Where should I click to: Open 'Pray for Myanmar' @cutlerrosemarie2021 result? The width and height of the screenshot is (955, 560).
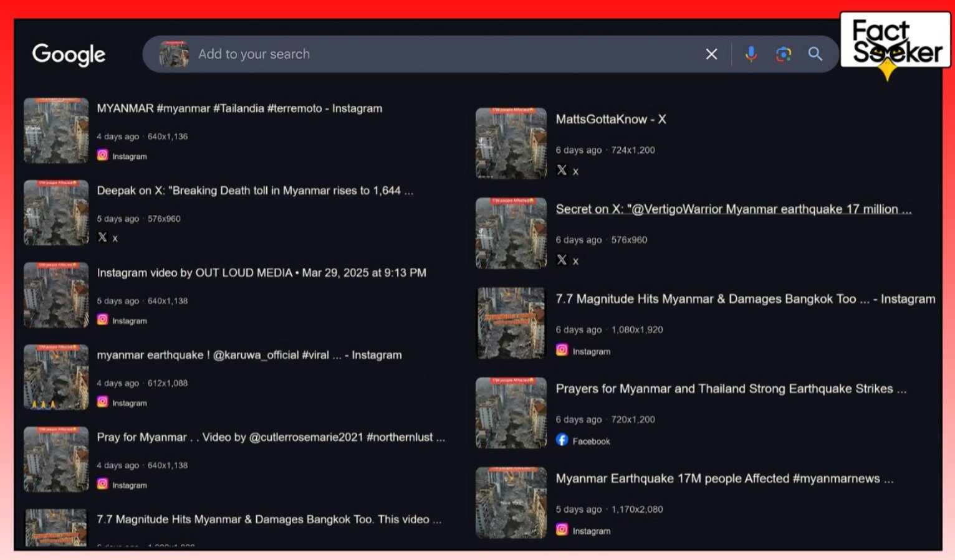click(271, 437)
